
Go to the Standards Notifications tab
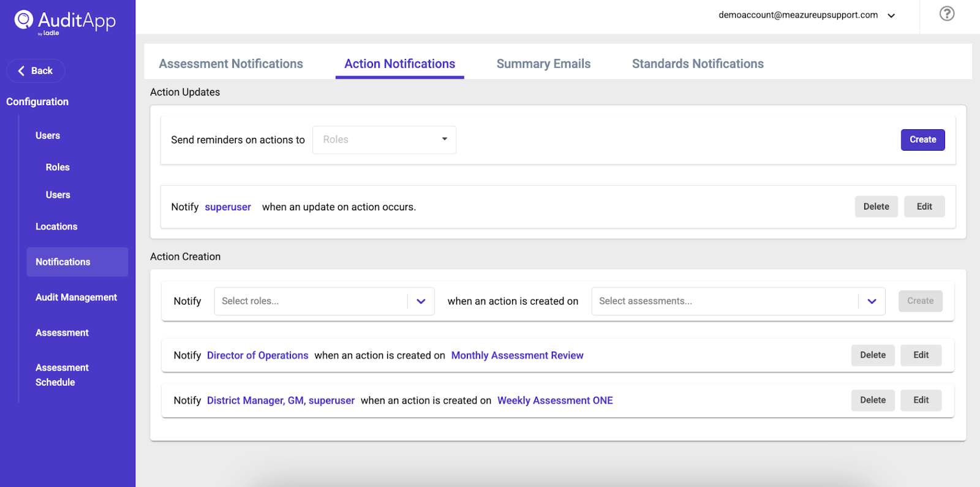click(698, 64)
